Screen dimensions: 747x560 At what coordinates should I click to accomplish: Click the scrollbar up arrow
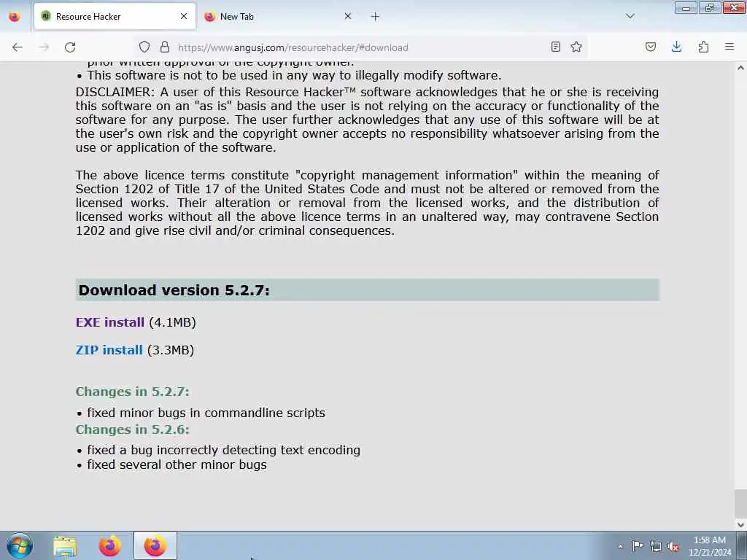[x=740, y=68]
